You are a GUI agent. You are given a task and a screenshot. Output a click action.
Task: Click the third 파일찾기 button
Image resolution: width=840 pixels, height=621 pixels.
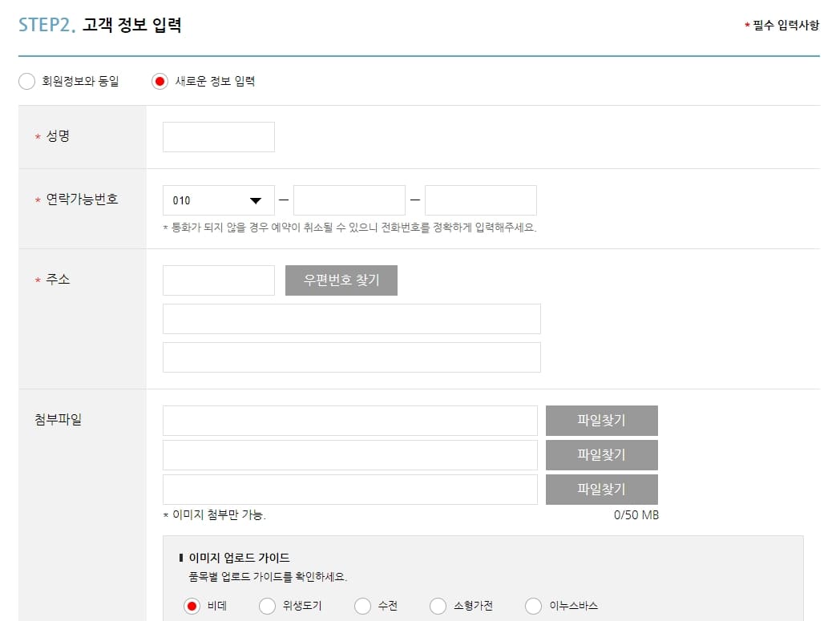click(x=601, y=489)
